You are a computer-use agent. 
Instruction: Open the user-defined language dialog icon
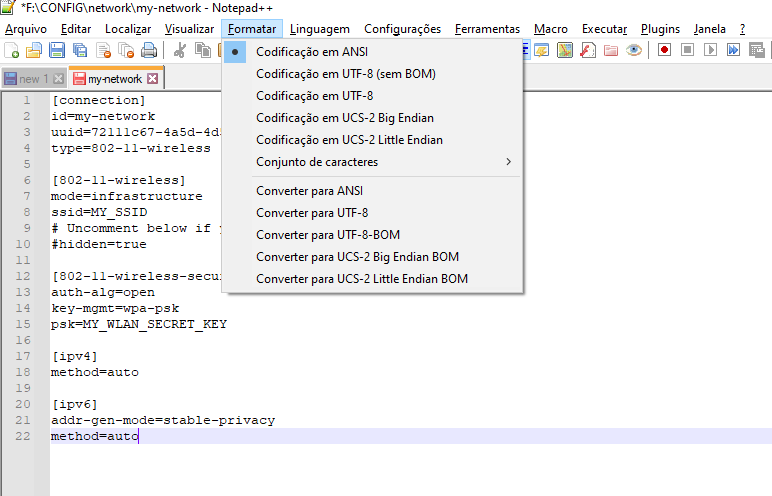click(x=542, y=50)
